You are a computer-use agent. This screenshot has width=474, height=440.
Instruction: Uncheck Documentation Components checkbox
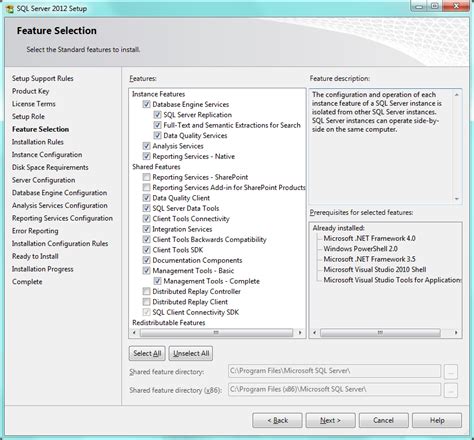pos(146,260)
